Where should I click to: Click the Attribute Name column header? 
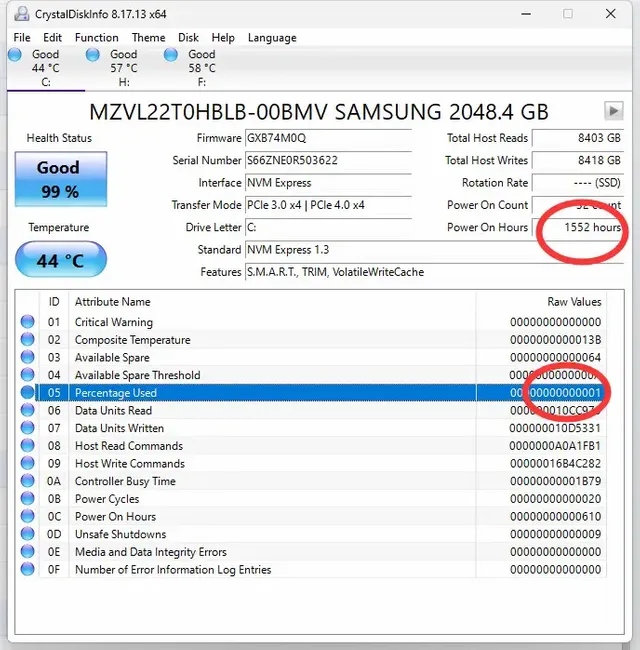[x=112, y=302]
